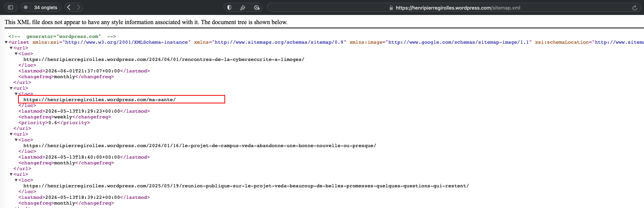
Task: Click the ma-sante URL text
Action: pyautogui.click(x=99, y=100)
